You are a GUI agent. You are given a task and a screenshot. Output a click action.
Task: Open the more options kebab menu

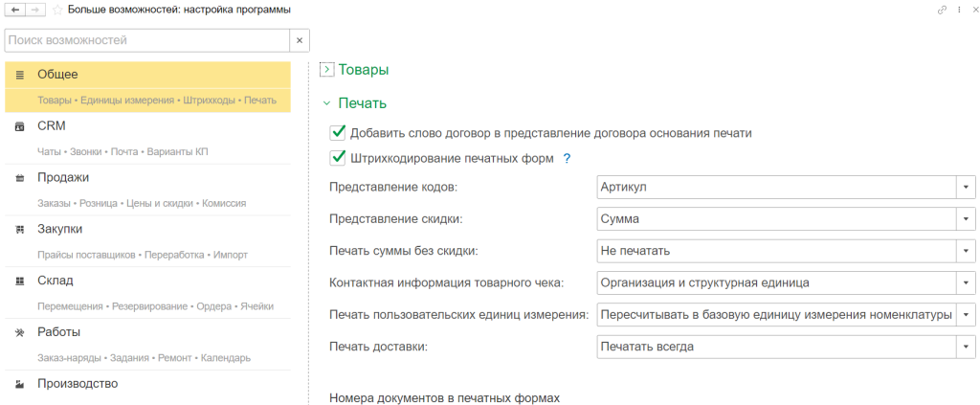point(959,10)
